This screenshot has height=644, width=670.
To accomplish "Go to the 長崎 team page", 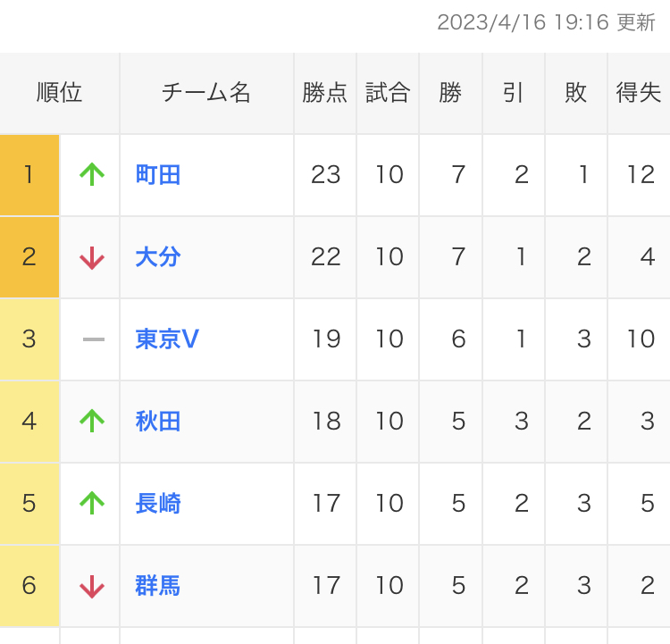I will (x=158, y=503).
